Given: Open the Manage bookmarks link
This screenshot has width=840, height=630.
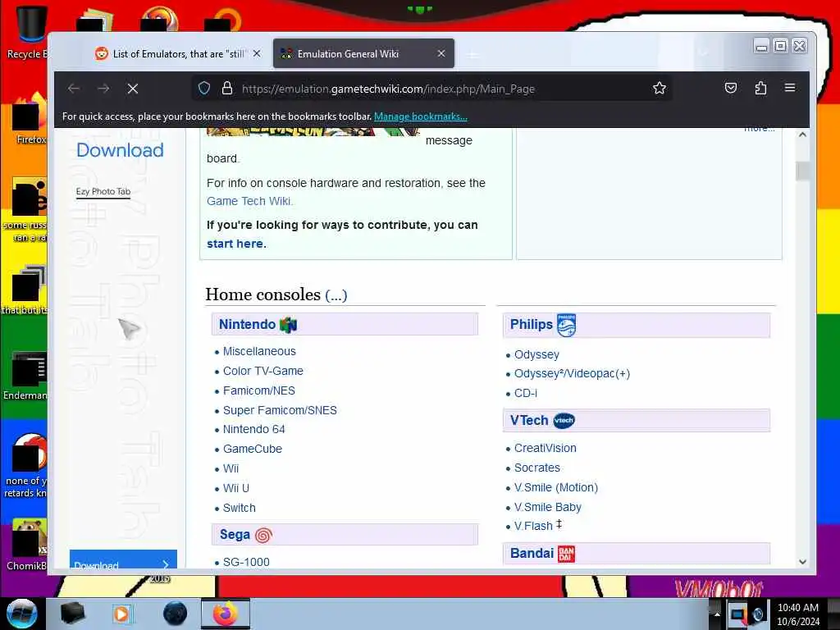Looking at the screenshot, I should [421, 116].
